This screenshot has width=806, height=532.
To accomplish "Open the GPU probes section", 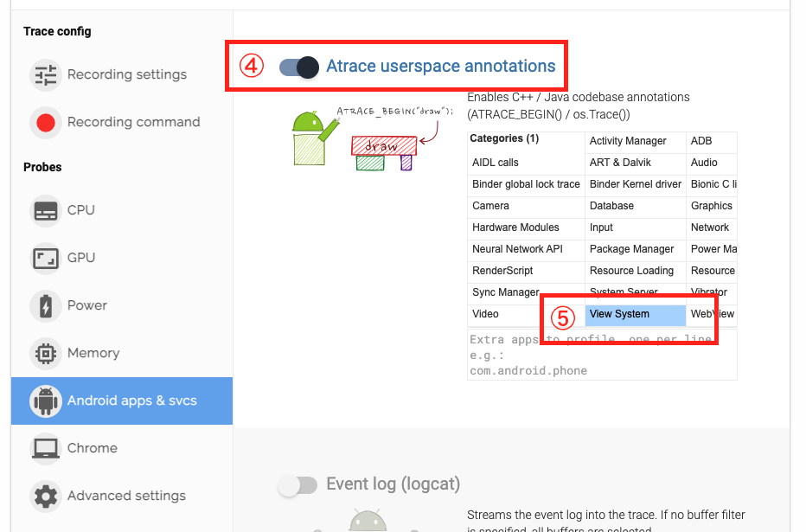I will 122,259.
